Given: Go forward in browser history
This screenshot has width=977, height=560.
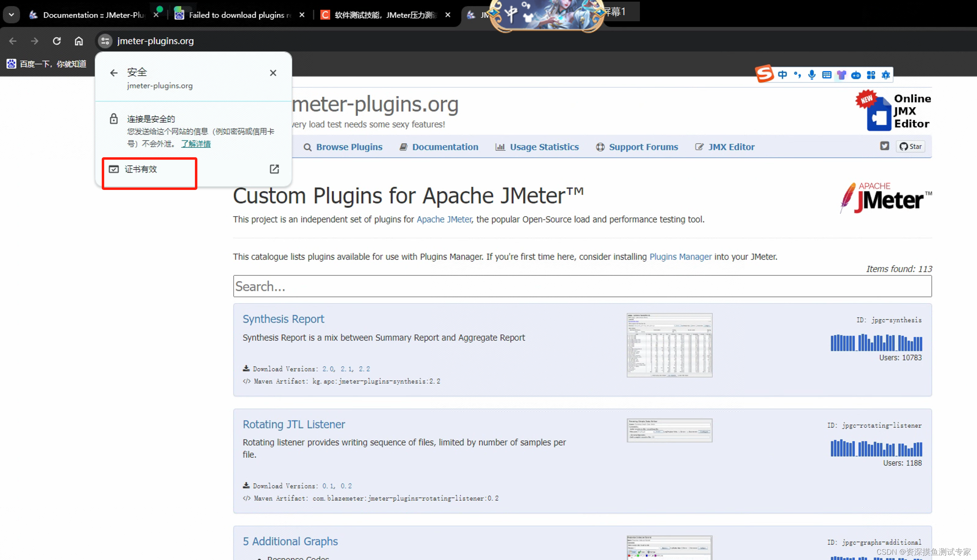Looking at the screenshot, I should [x=35, y=41].
